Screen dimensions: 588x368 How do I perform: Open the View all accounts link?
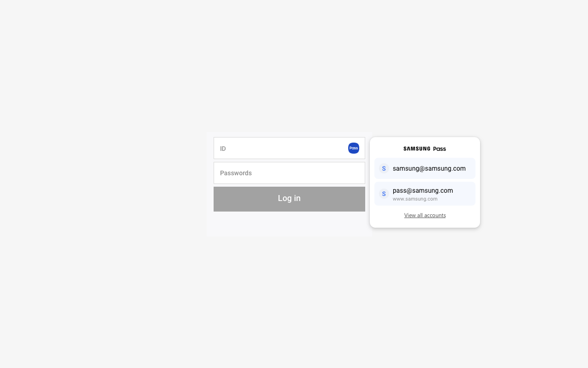pyautogui.click(x=425, y=215)
